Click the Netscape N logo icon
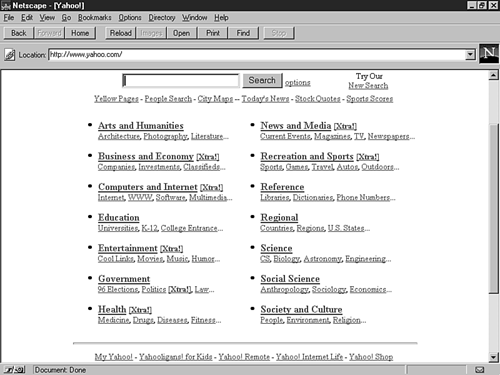Viewport: 500px width, 375px height. pos(489,53)
